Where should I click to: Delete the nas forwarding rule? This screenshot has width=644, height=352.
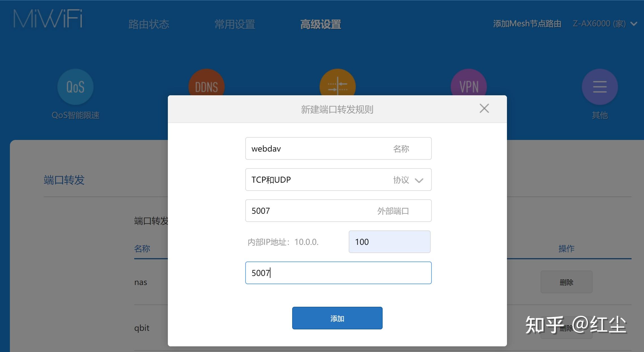pos(566,282)
